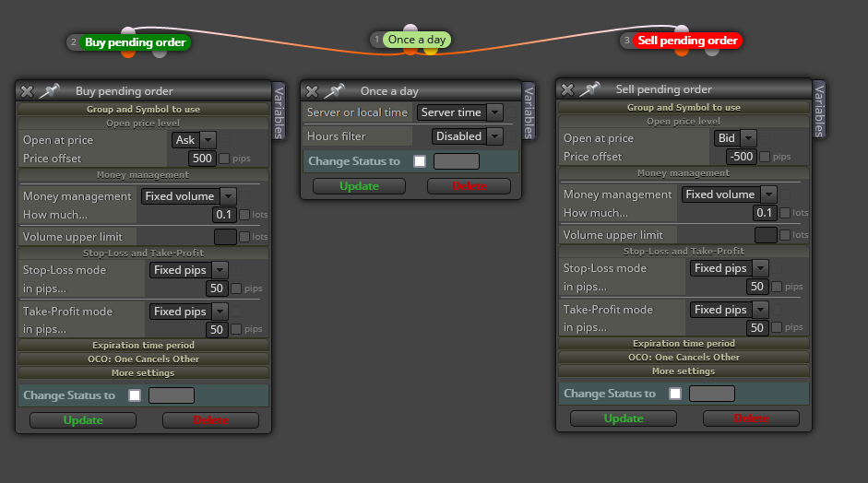This screenshot has width=868, height=483.
Task: Toggle lots checkbox for Buy Volume upper limit
Action: (244, 237)
